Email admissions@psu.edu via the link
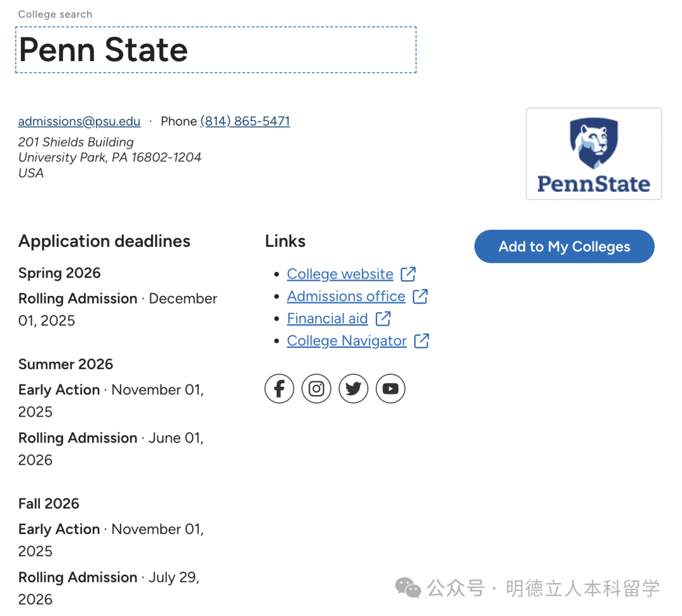Viewport: 682px width, 616px height. click(x=80, y=121)
